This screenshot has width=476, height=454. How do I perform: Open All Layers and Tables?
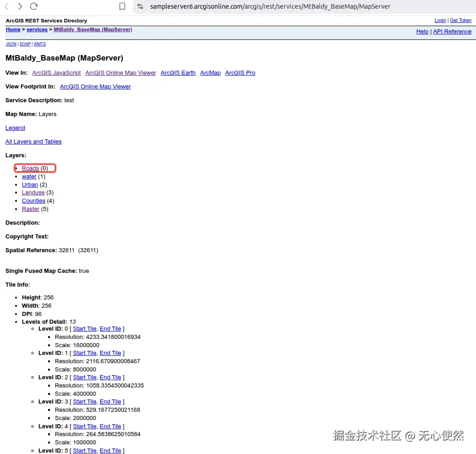(33, 142)
